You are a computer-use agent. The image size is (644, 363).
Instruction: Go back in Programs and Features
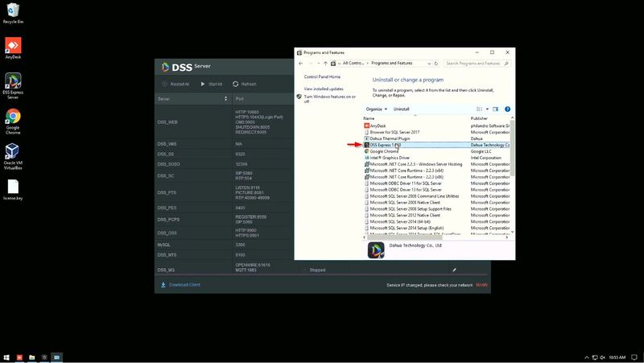coord(300,64)
